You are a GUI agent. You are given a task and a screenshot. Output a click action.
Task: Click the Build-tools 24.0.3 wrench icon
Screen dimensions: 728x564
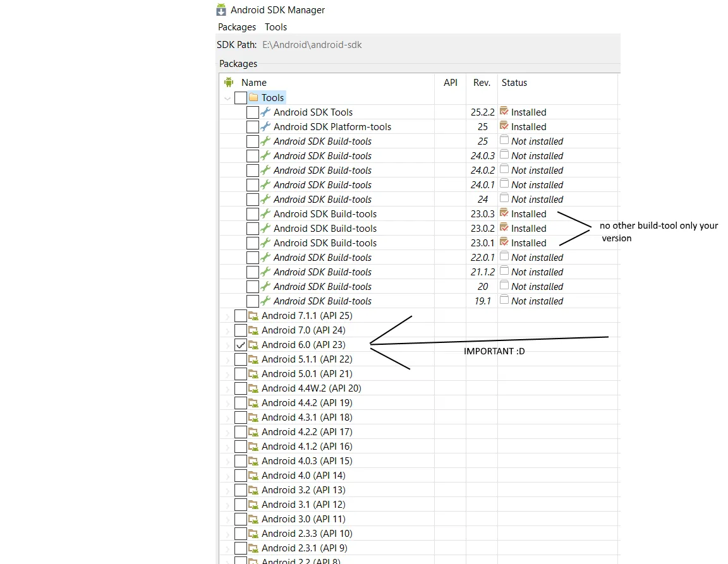(x=265, y=155)
